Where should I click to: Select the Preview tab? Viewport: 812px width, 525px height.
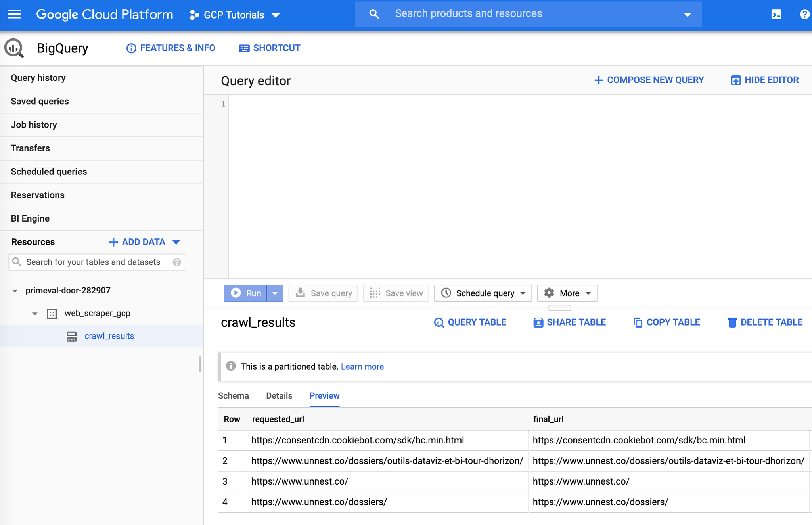(324, 396)
